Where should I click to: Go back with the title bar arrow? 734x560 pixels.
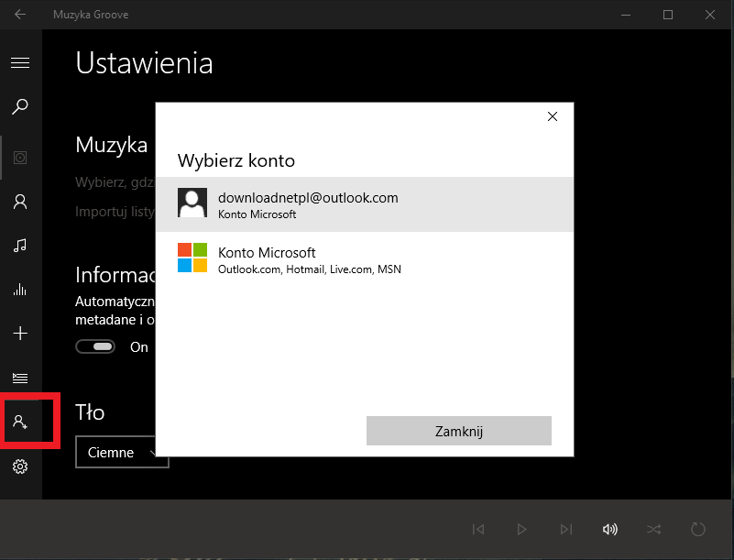click(19, 15)
